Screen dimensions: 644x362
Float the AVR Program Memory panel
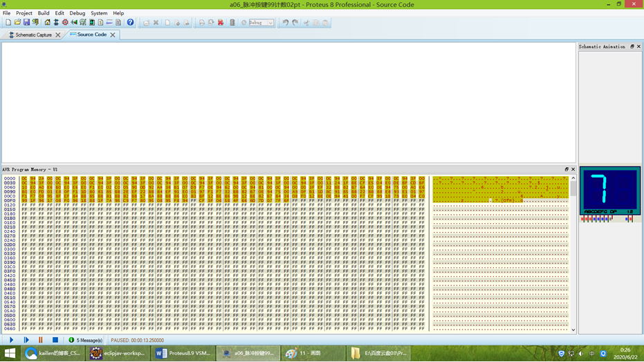[567, 169]
